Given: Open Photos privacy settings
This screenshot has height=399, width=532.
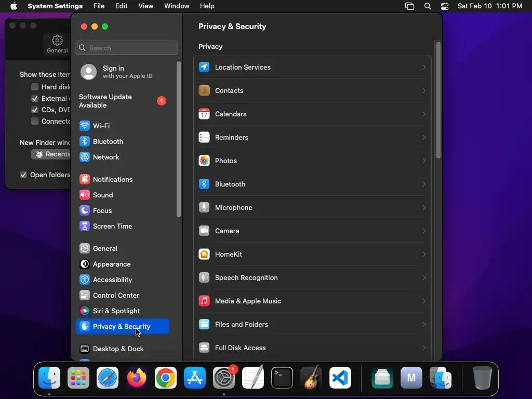Looking at the screenshot, I should (312, 161).
